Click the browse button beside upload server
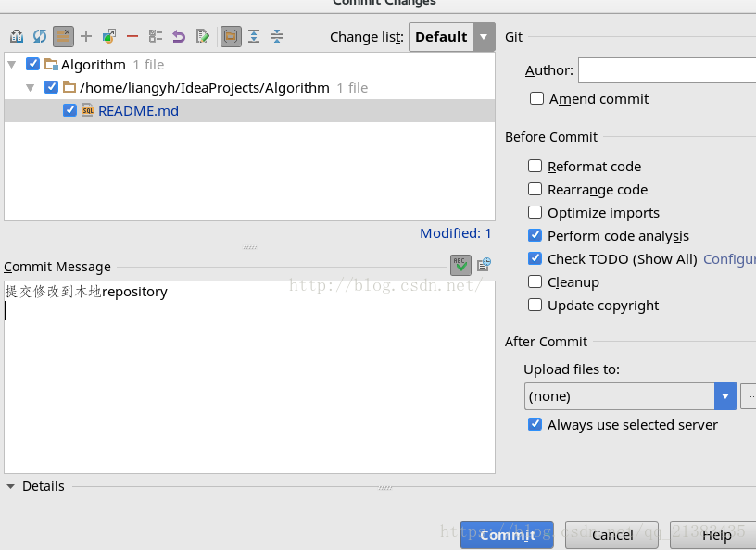Screen dimensions: 756x550 click(x=749, y=396)
